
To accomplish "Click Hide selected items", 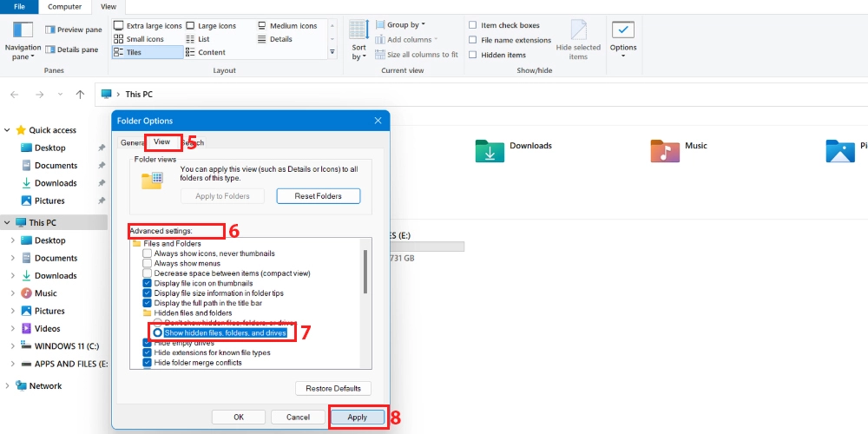I will tap(578, 41).
